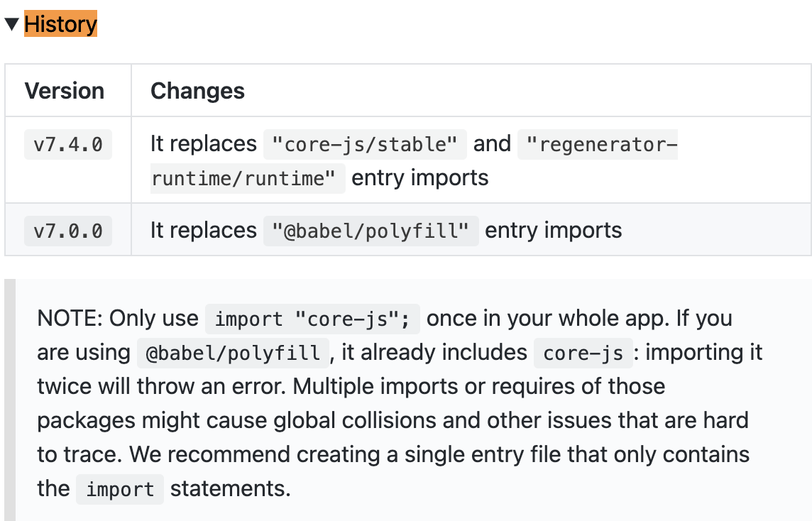Viewport: 812px width, 521px height.
Task: Click the v7.4.0 version code tag
Action: click(x=68, y=145)
